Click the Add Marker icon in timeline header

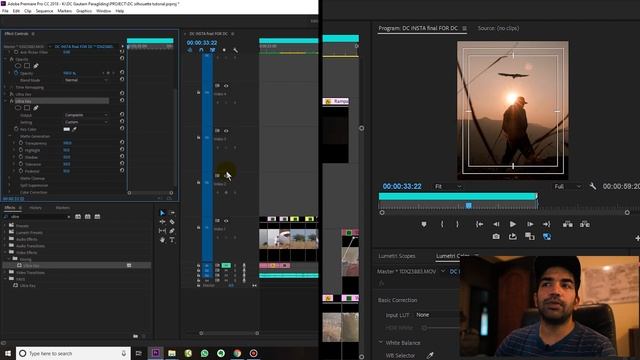click(x=224, y=50)
